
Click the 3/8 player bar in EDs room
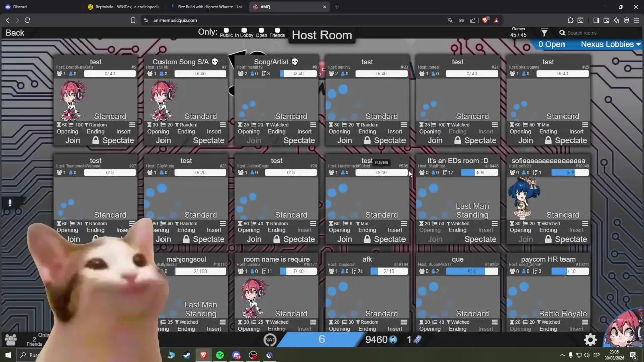click(x=479, y=172)
